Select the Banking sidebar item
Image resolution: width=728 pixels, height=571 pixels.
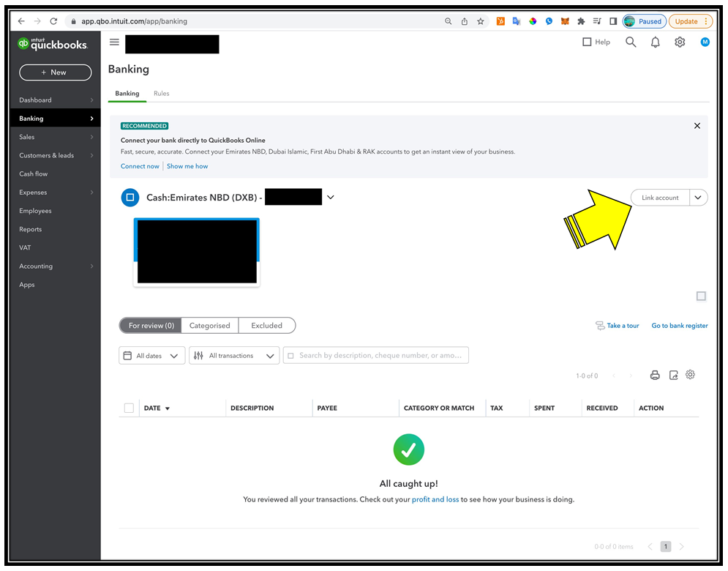tap(56, 119)
